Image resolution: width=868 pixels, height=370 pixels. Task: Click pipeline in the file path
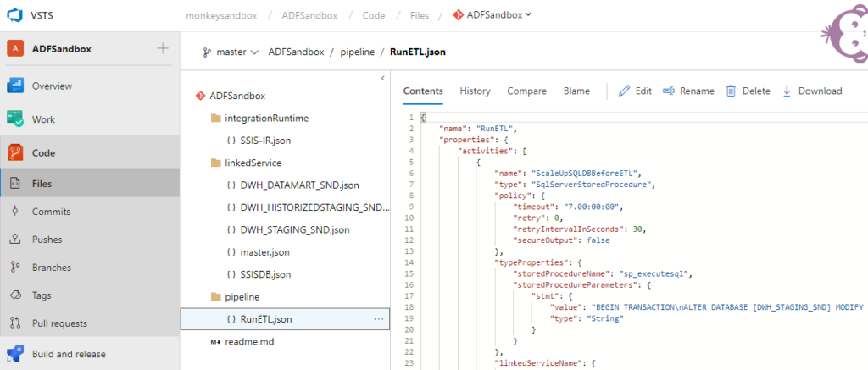pos(357,52)
